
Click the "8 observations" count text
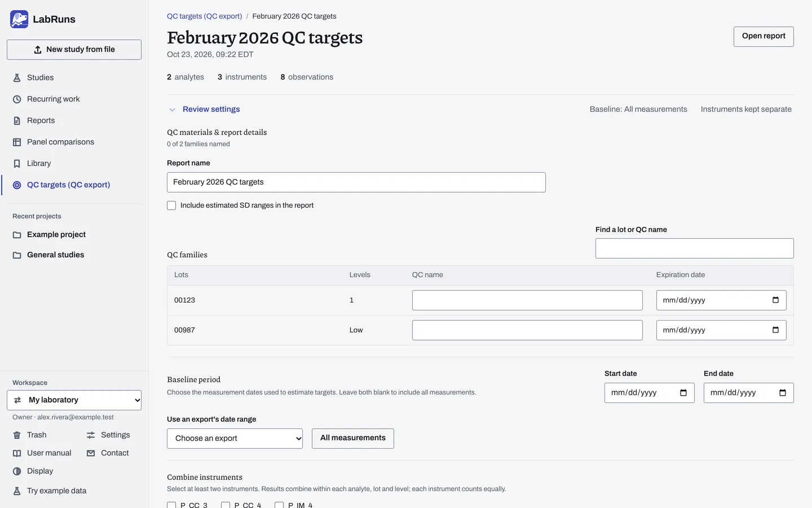pyautogui.click(x=307, y=77)
